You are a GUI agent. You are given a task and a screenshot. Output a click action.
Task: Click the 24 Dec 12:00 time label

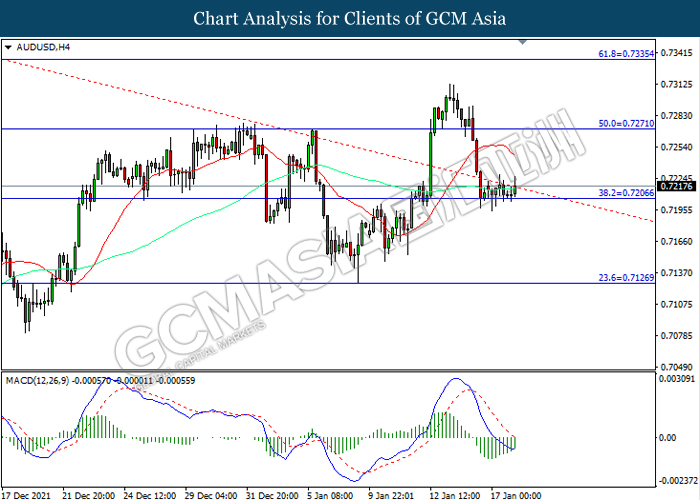click(150, 495)
